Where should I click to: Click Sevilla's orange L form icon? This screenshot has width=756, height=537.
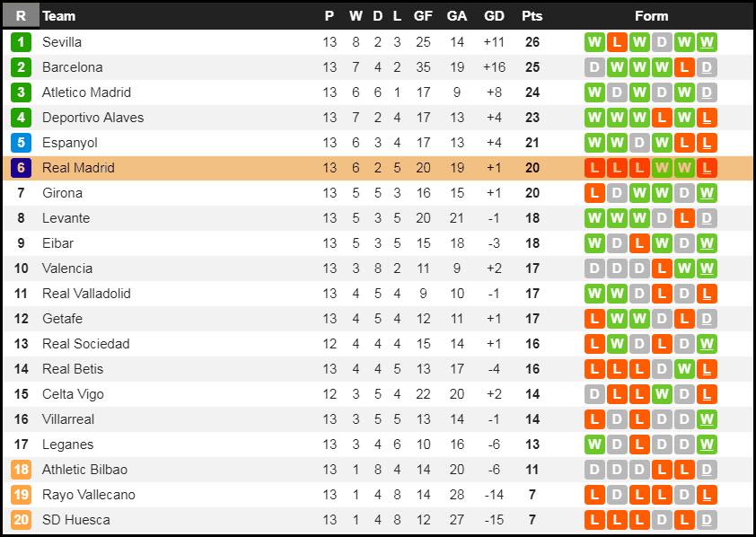coord(617,42)
